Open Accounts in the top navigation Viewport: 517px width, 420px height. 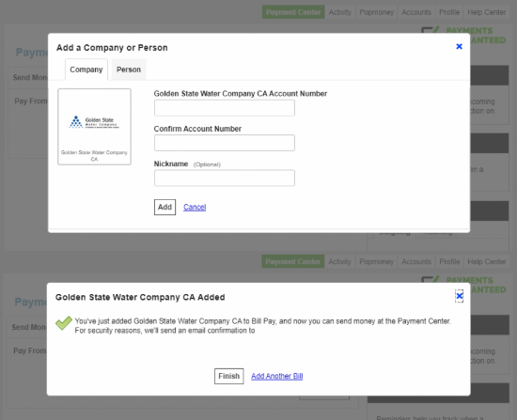point(416,12)
